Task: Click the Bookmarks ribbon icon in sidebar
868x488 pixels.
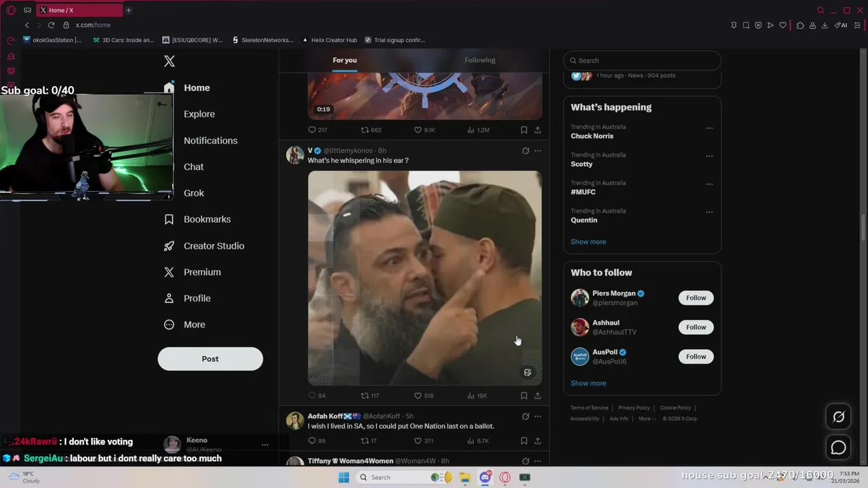Action: tap(170, 220)
